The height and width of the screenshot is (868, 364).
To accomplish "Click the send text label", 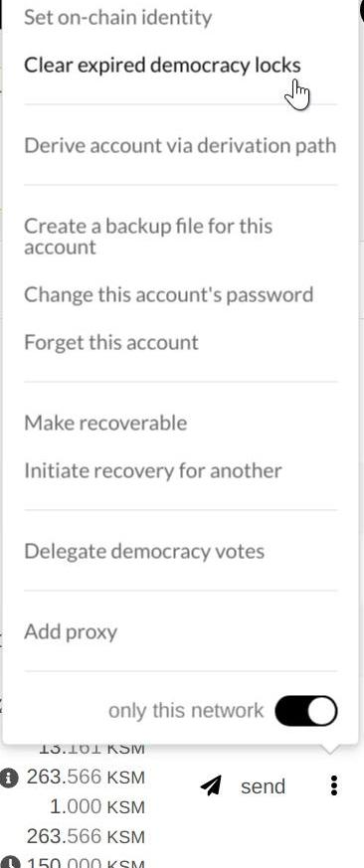I will pyautogui.click(x=264, y=786).
